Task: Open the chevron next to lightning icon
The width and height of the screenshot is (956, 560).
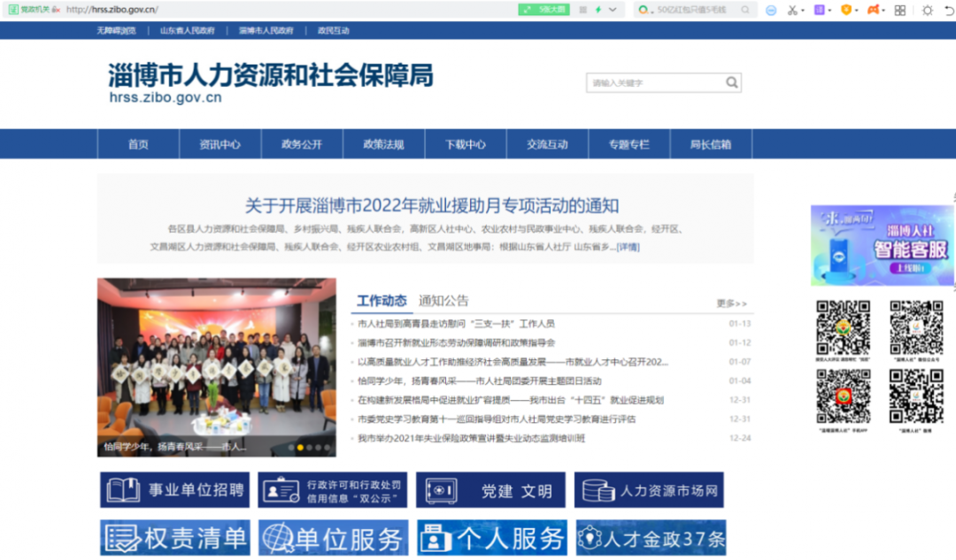Action: point(612,9)
